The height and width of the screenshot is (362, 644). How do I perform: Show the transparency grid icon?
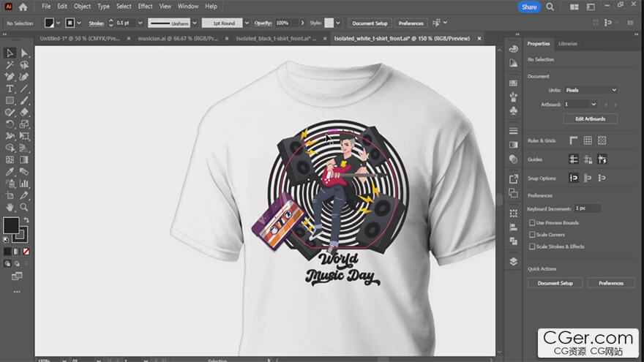[602, 140]
